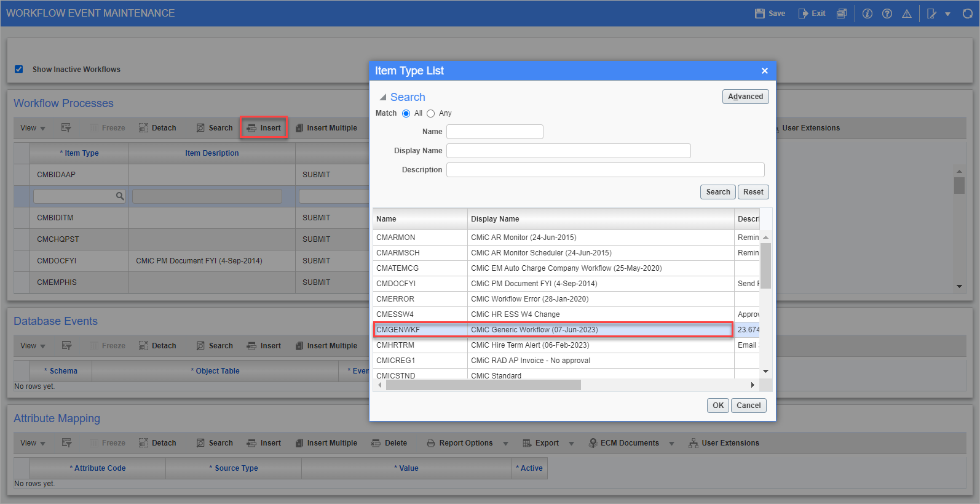Collapse the Search section triangle
Screen dimensions: 980x504
(x=383, y=97)
